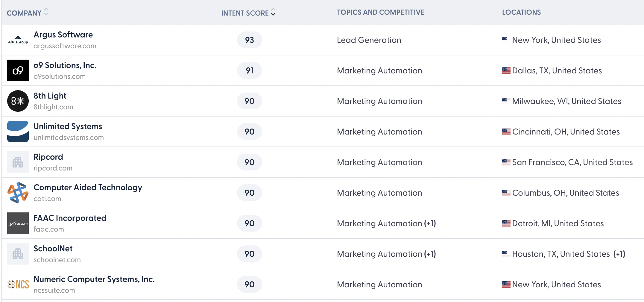Select the Unlimited Systems logo
This screenshot has height=302, width=644.
point(18,132)
